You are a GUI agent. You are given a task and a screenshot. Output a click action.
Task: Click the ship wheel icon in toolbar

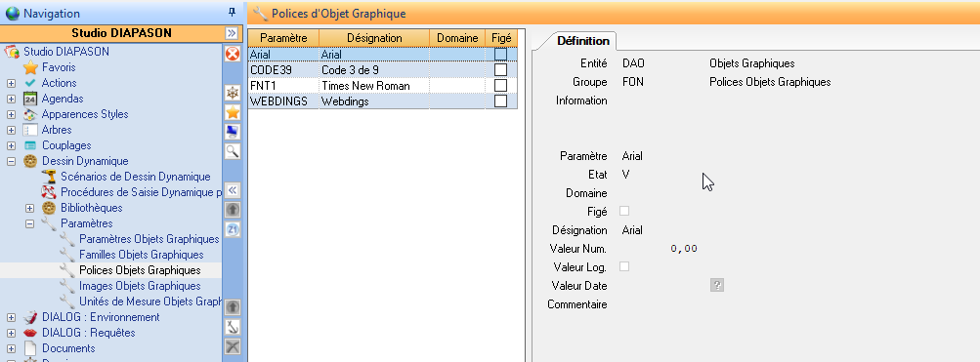point(233,93)
